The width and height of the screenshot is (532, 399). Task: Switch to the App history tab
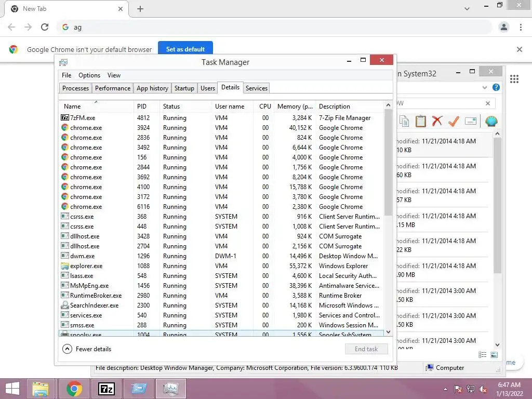click(152, 88)
